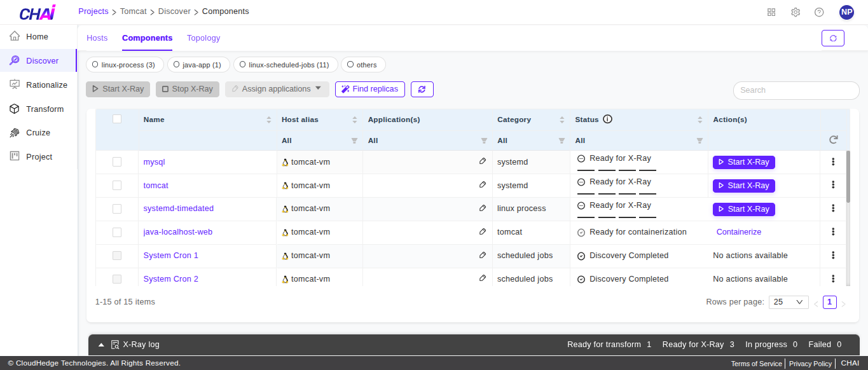Edit applications for java-localhost-web row
Viewport: 868px width, 370px height.
point(483,232)
